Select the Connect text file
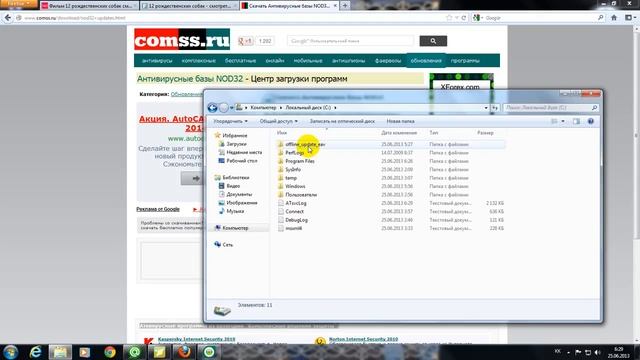640x360 pixels. [x=294, y=211]
